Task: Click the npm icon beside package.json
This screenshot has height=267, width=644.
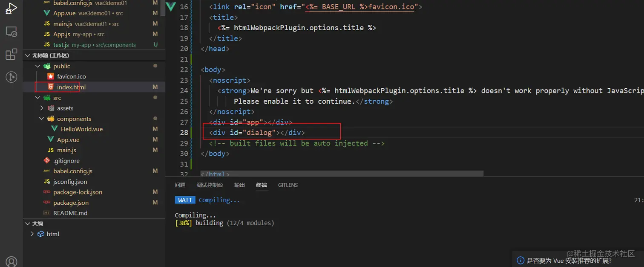Action: (47, 203)
